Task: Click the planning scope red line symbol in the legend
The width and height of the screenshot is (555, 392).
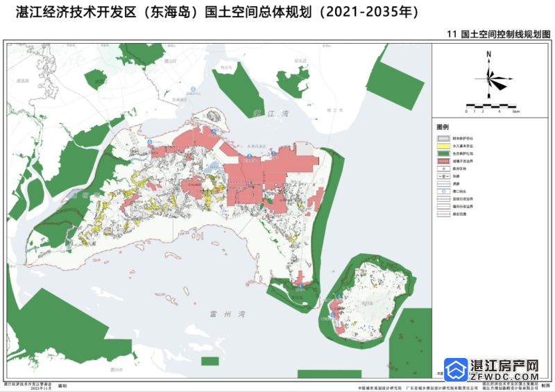Action: pos(444,214)
